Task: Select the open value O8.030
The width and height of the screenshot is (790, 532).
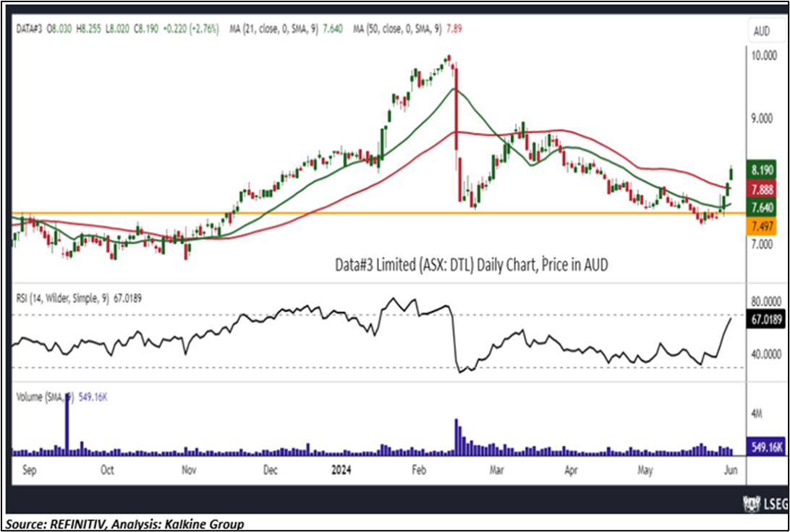Action: coord(60,30)
